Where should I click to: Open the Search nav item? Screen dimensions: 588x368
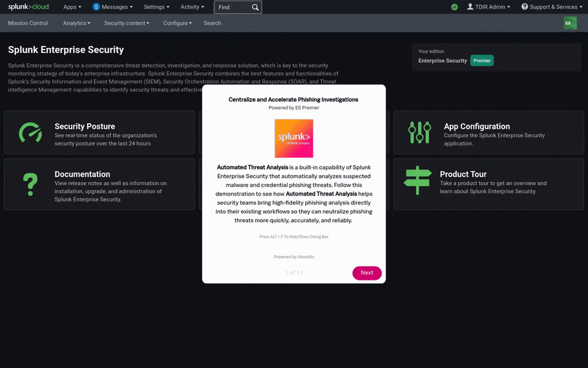point(212,24)
